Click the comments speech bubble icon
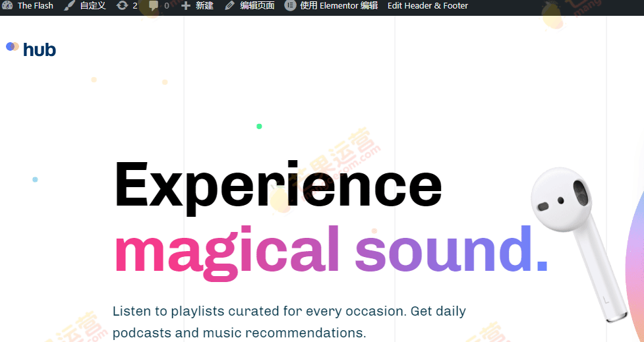The image size is (644, 342). tap(154, 6)
